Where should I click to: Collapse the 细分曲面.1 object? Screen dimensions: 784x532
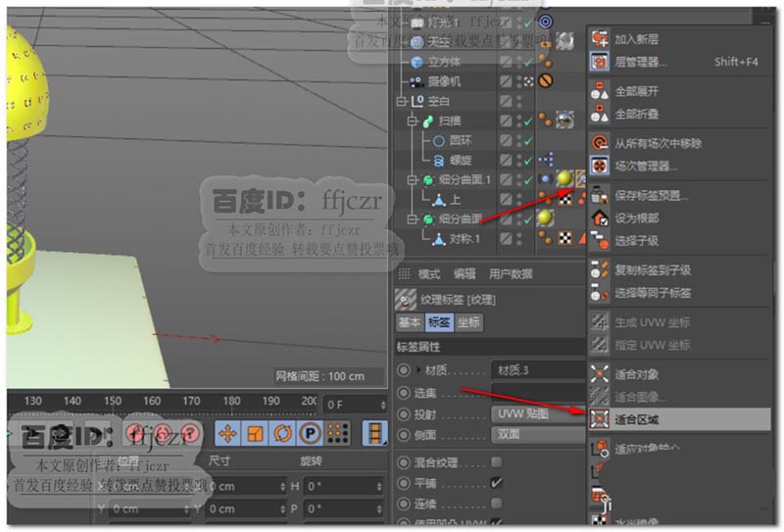tap(412, 180)
